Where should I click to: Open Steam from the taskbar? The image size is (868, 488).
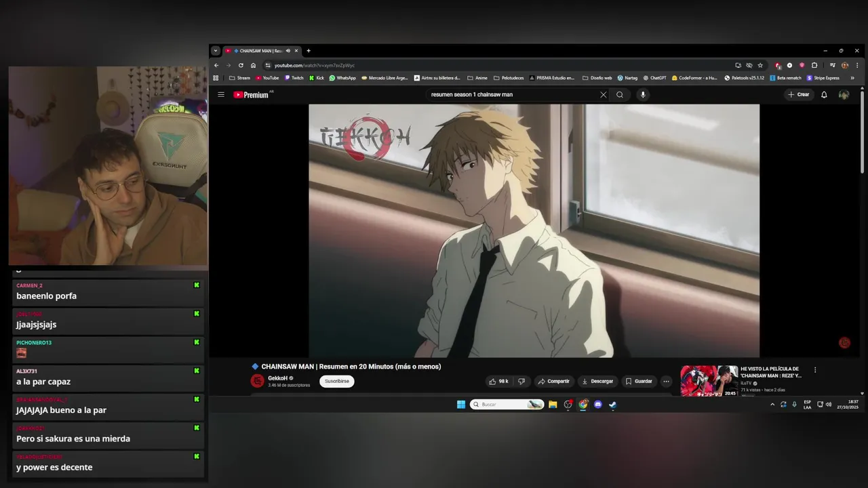612,405
